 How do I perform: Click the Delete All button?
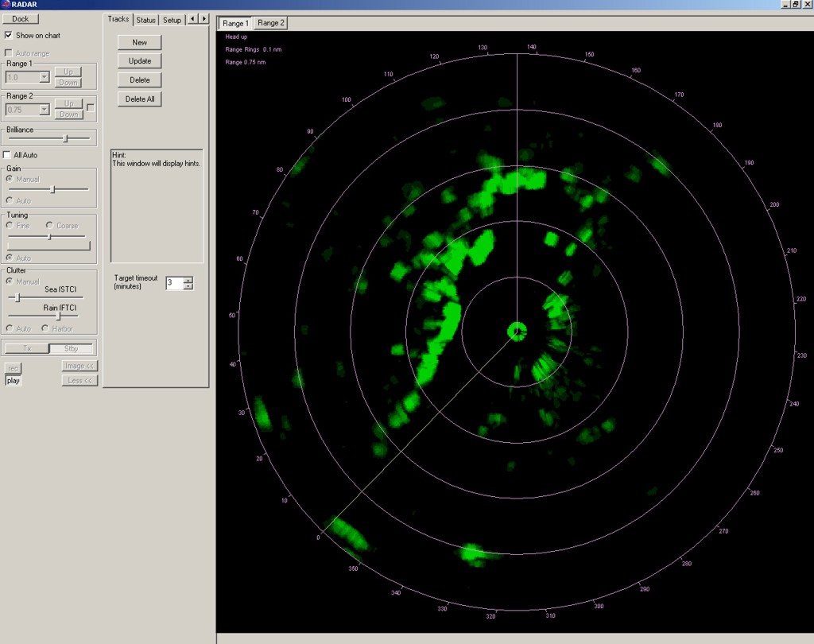point(139,99)
